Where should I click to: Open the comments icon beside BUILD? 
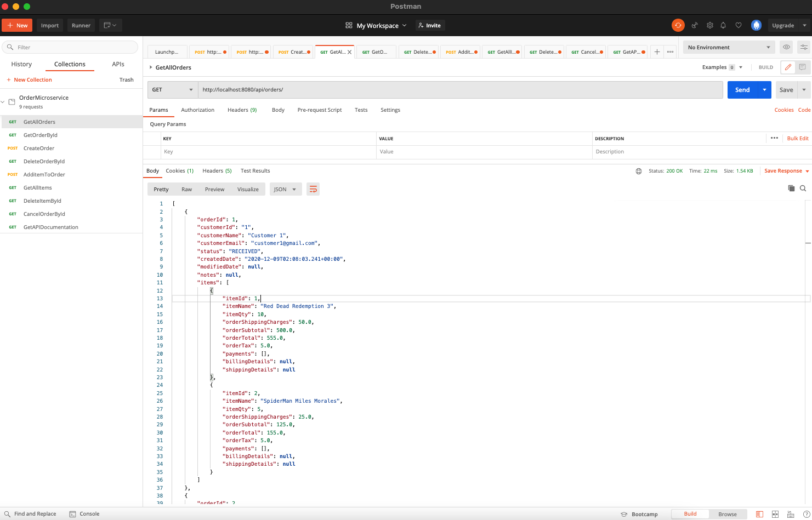(x=802, y=67)
